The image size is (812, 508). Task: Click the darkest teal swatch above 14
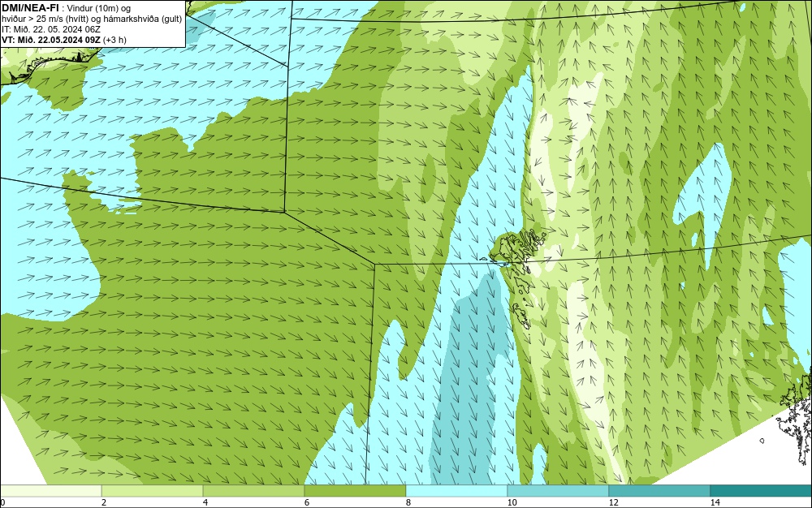point(762,491)
